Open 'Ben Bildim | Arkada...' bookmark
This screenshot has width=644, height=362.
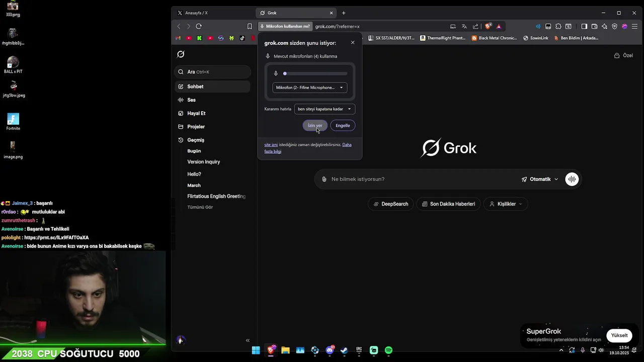[x=576, y=38]
